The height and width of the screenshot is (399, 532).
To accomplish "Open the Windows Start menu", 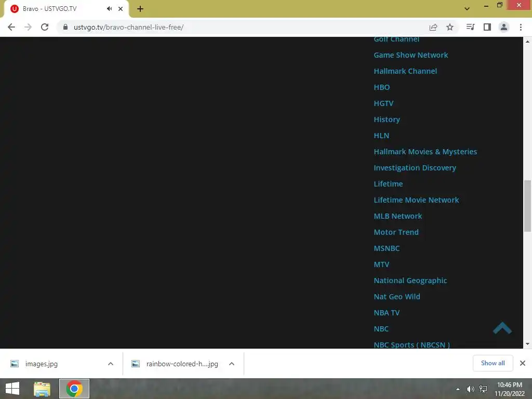I will [12, 389].
